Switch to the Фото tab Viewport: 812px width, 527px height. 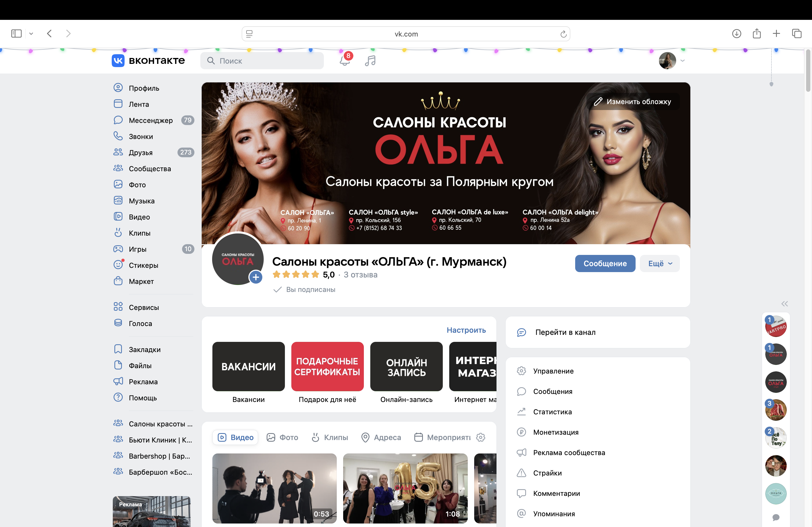coord(282,437)
